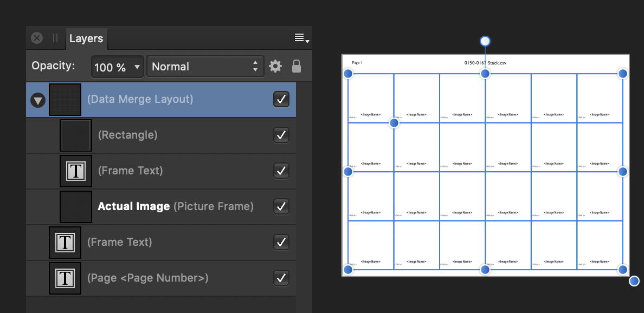Click the Layers panel gear settings icon
The height and width of the screenshot is (313, 644).
[275, 67]
